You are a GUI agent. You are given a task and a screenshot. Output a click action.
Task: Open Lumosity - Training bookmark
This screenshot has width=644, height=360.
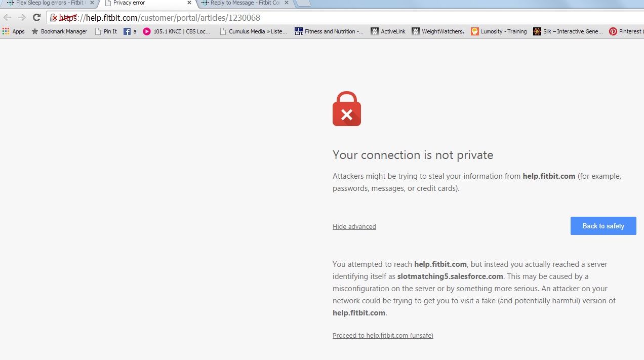coord(499,31)
